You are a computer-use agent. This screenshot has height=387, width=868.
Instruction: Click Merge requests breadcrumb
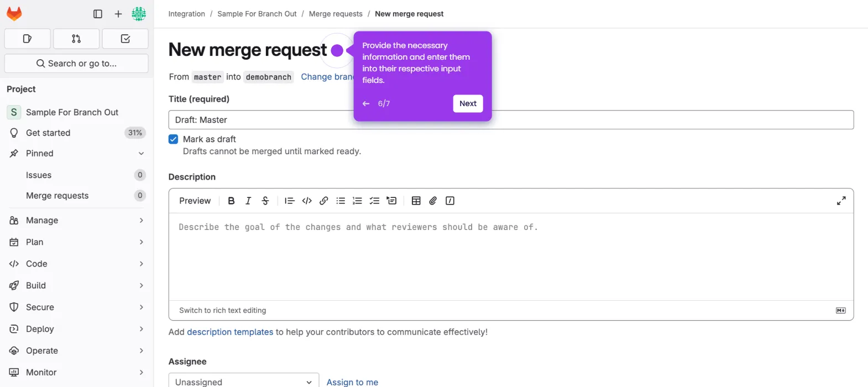tap(336, 14)
